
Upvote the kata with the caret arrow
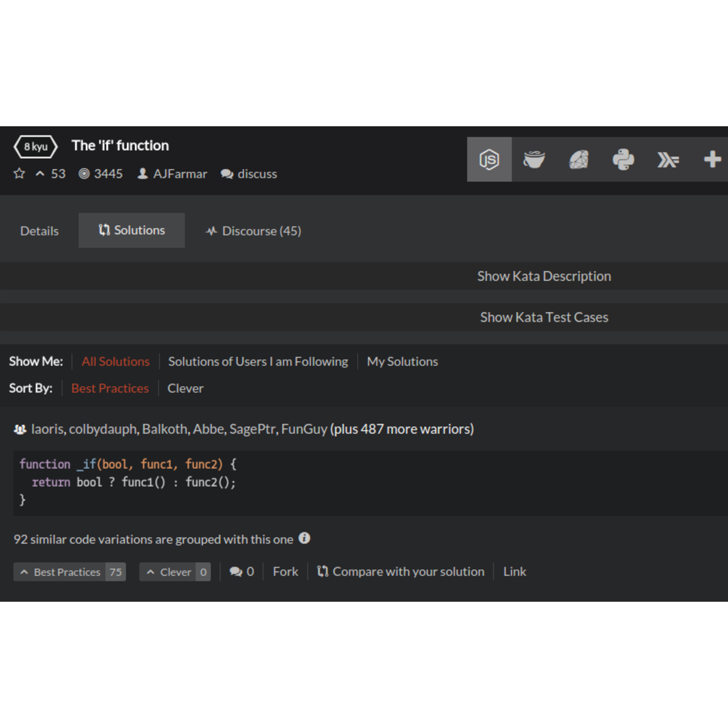39,174
